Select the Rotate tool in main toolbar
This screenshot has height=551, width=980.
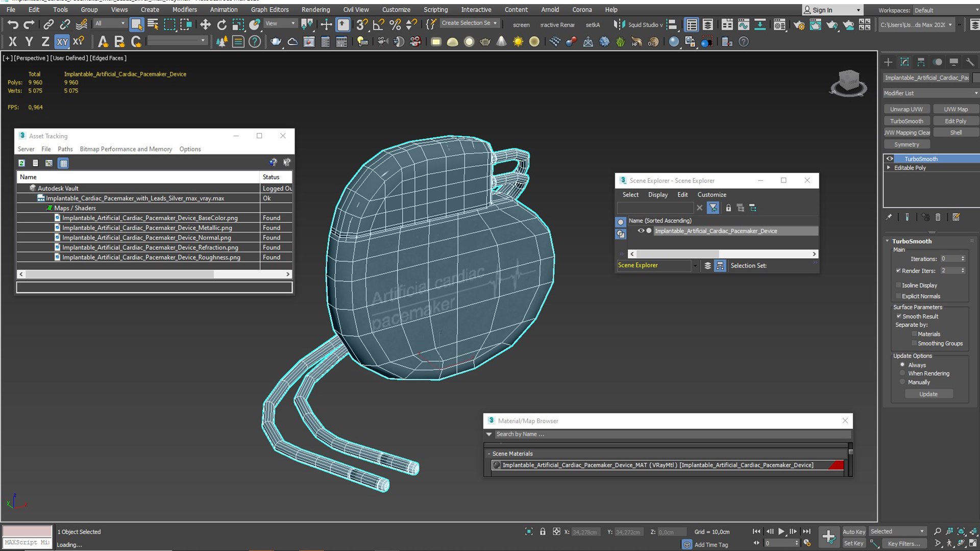[222, 24]
